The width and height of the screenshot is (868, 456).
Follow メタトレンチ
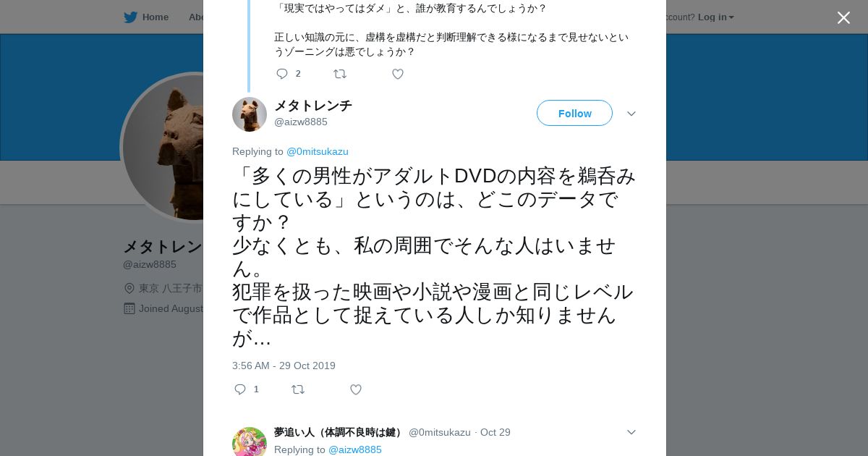574,113
